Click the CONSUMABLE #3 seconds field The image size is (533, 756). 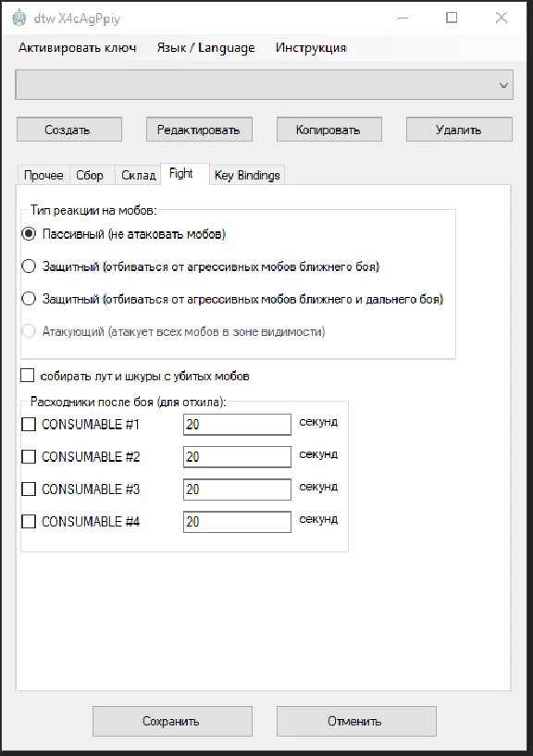(237, 490)
